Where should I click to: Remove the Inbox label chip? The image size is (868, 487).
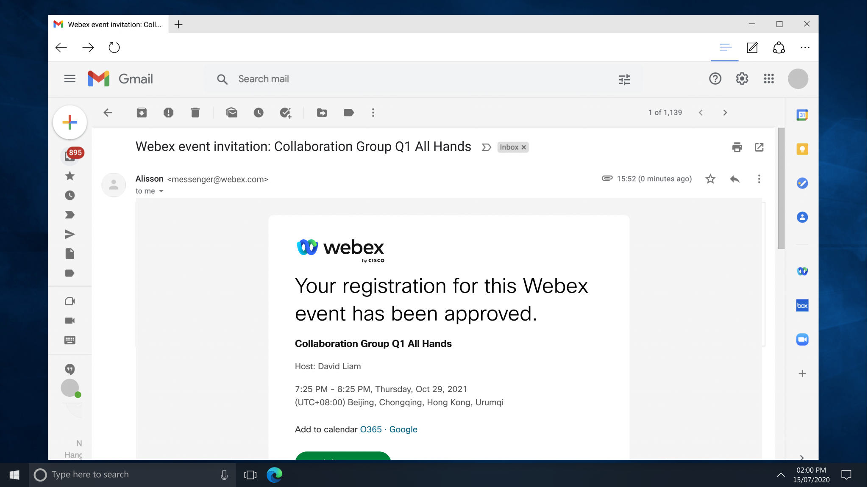pyautogui.click(x=524, y=147)
